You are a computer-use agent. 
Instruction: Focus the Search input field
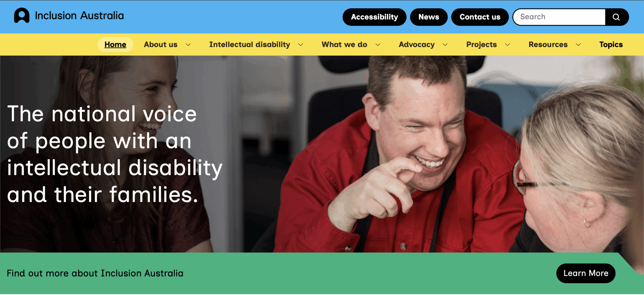point(559,17)
